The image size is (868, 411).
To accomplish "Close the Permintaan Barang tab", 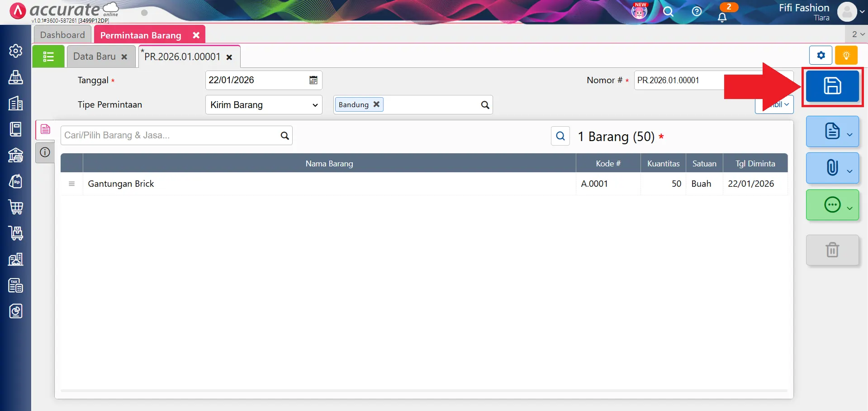I will coord(196,35).
